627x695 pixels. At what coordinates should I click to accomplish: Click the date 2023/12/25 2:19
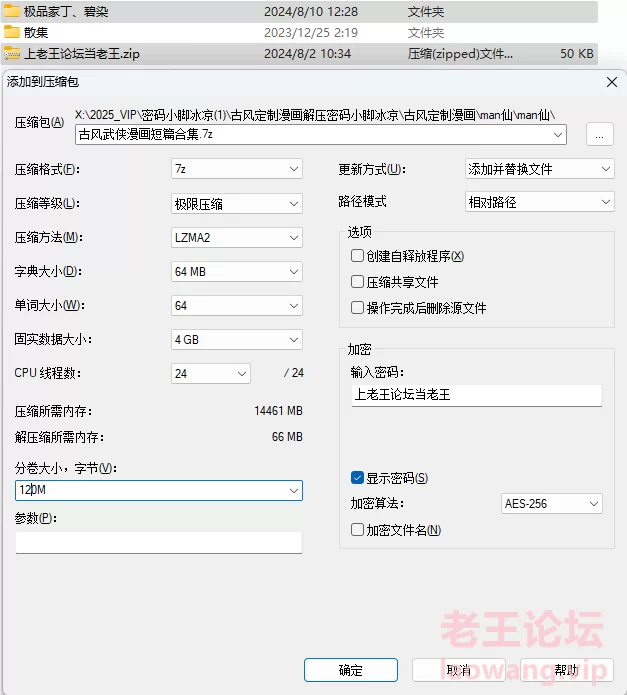pyautogui.click(x=311, y=32)
